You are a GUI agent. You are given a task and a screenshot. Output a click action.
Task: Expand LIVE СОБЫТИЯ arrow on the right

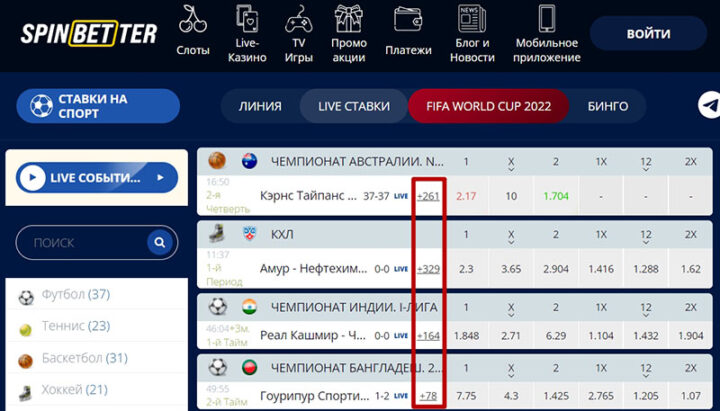coord(160,177)
